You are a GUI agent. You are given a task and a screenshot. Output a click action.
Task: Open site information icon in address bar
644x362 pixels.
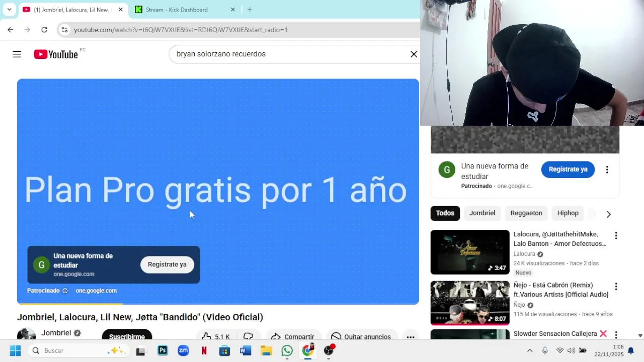(64, 30)
